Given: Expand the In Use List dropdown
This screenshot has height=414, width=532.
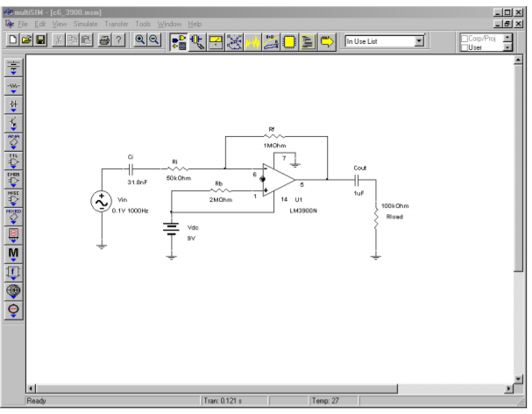Looking at the screenshot, I should 419,41.
